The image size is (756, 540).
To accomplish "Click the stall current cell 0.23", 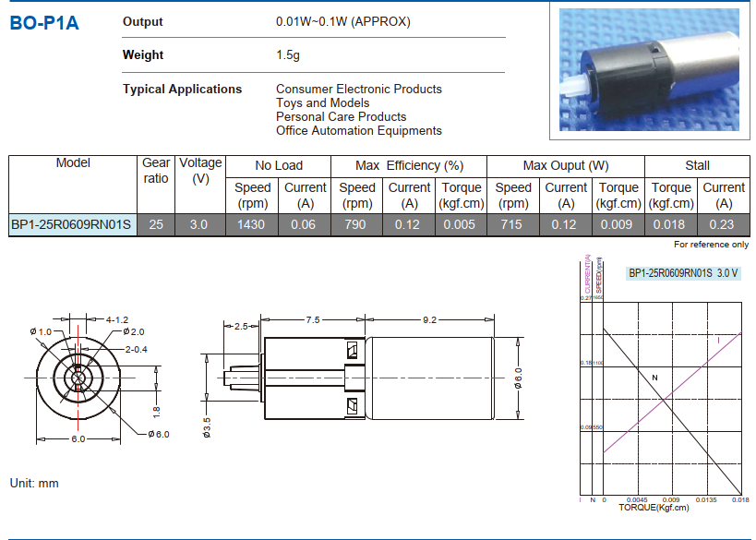I will click(722, 224).
